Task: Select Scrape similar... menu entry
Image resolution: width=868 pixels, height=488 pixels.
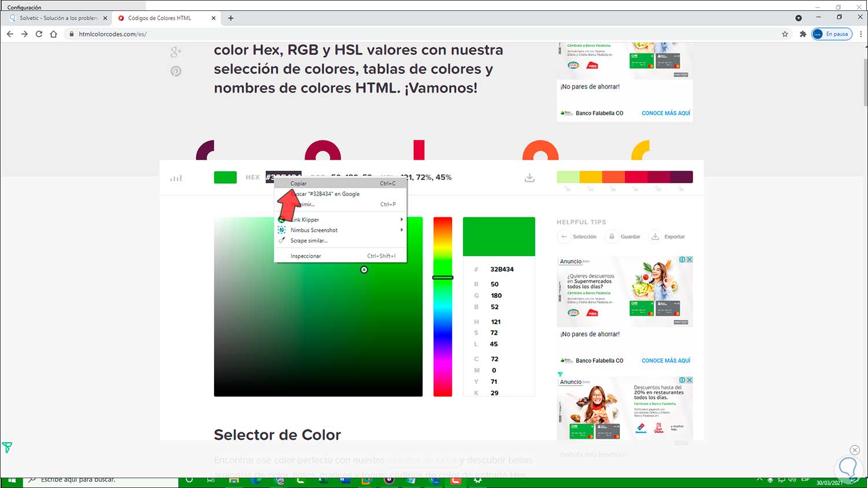Action: click(340, 241)
